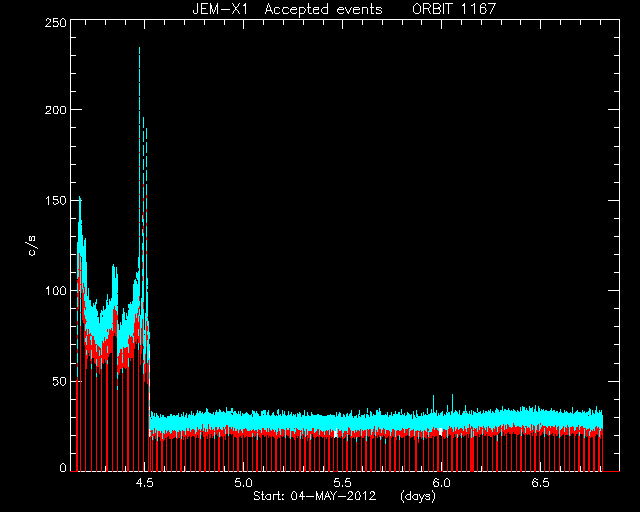
Task: Click the 150 y-axis tick label
Action: [56, 200]
